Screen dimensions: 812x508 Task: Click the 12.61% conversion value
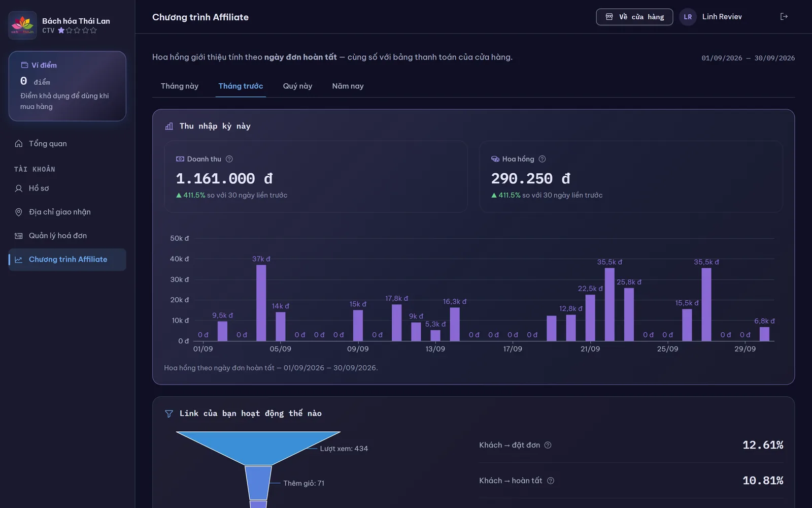point(763,445)
